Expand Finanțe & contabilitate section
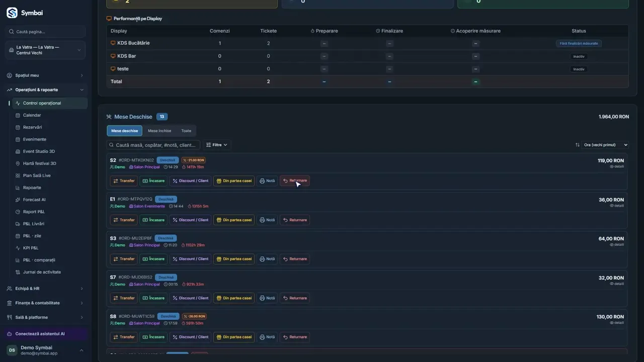 tap(45, 303)
